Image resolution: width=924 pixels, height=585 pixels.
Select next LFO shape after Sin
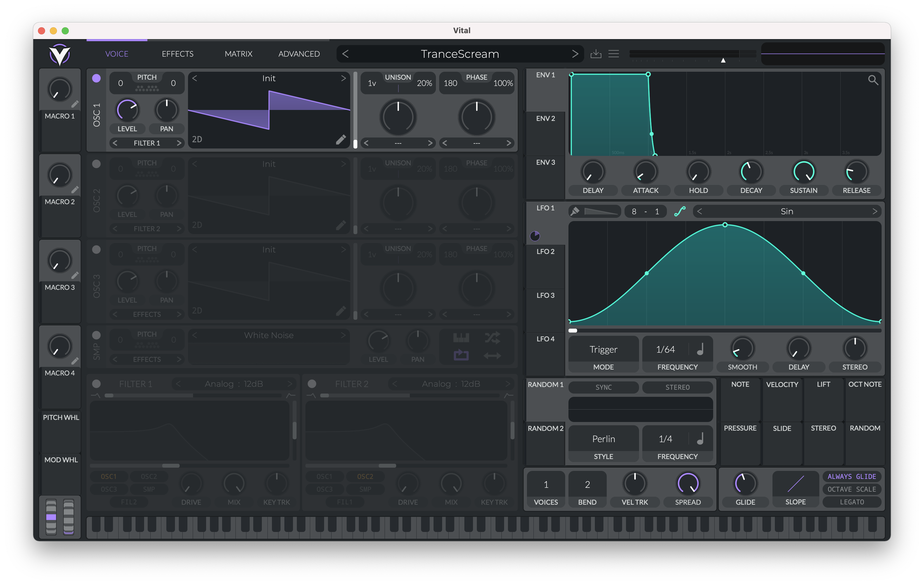point(874,211)
